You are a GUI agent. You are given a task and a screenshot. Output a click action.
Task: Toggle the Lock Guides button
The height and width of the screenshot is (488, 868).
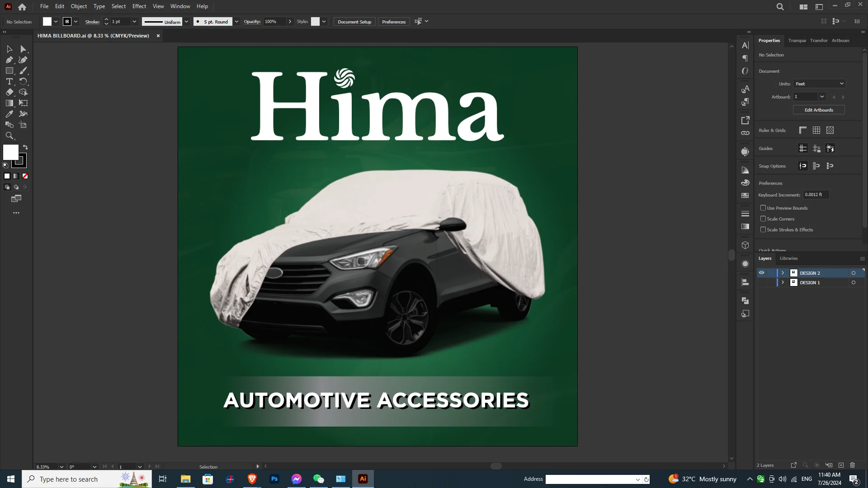(x=816, y=148)
